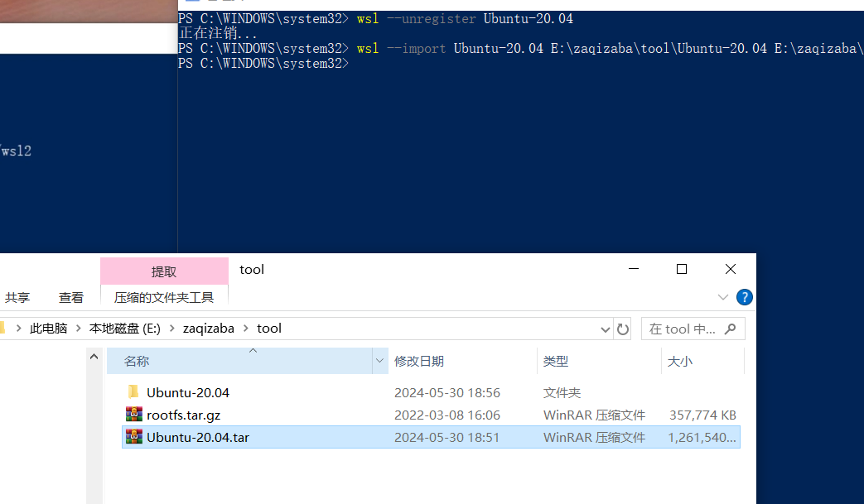The height and width of the screenshot is (504, 864).
Task: Sort files by 修改日期 column
Action: (x=419, y=361)
